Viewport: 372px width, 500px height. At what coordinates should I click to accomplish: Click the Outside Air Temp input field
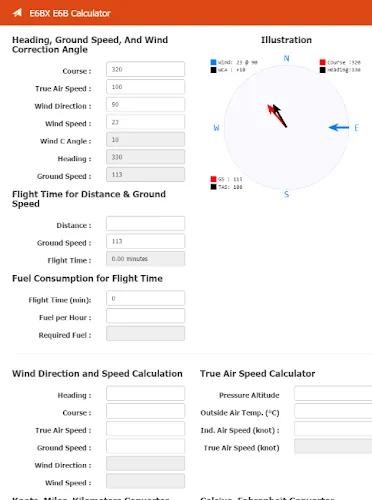pos(333,411)
